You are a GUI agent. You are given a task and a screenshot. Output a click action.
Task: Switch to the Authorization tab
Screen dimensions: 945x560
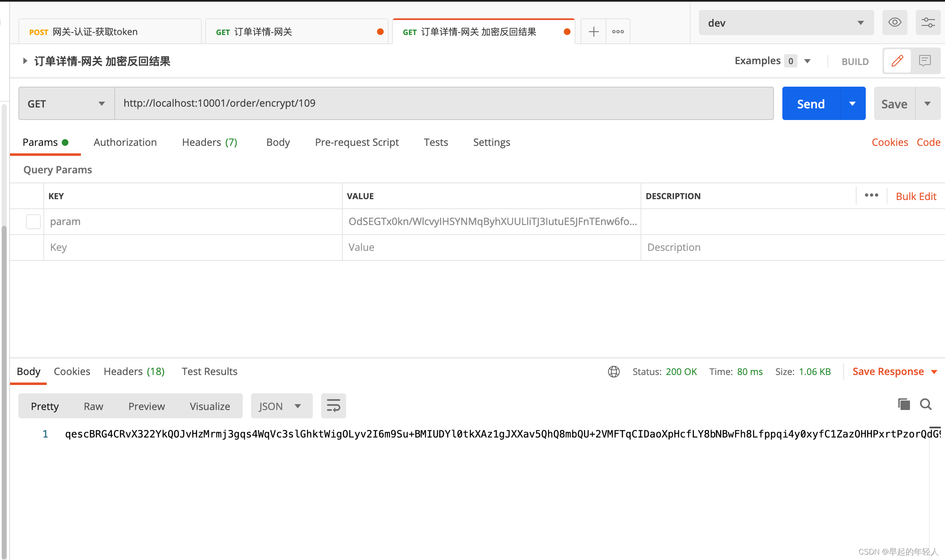125,142
